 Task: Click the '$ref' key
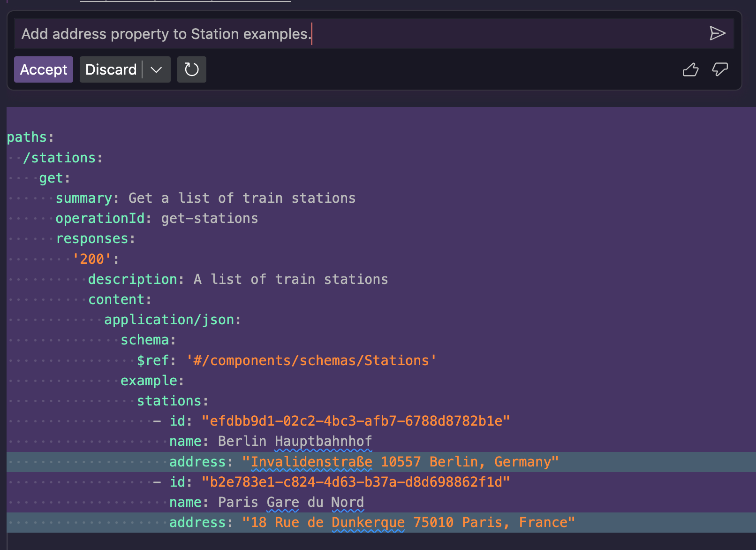153,360
